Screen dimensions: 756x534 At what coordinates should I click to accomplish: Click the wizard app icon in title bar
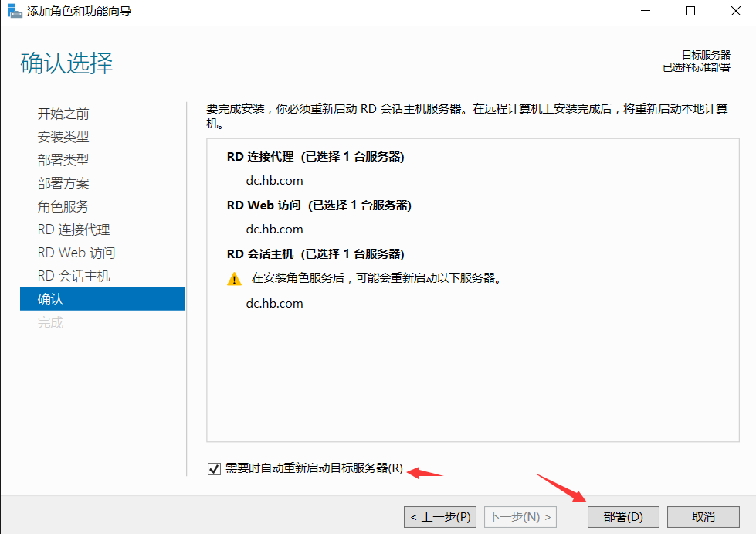point(15,11)
